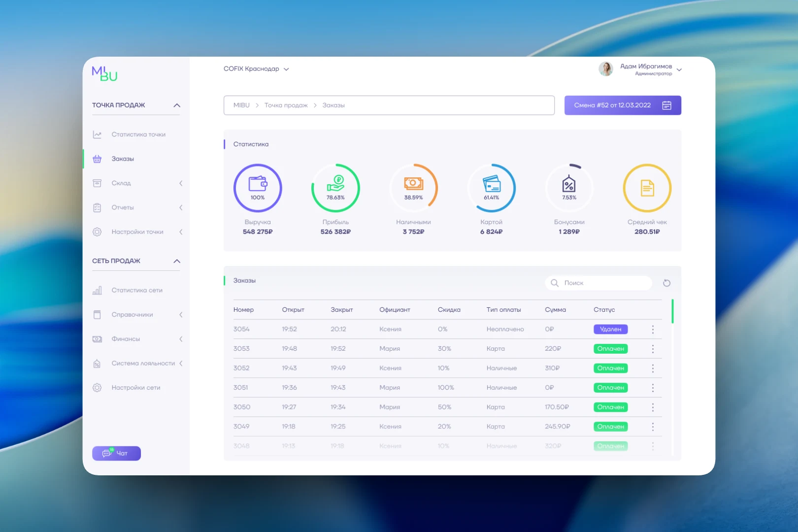This screenshot has height=532, width=798.
Task: Open actions menu for order 3053
Action: [x=653, y=349]
